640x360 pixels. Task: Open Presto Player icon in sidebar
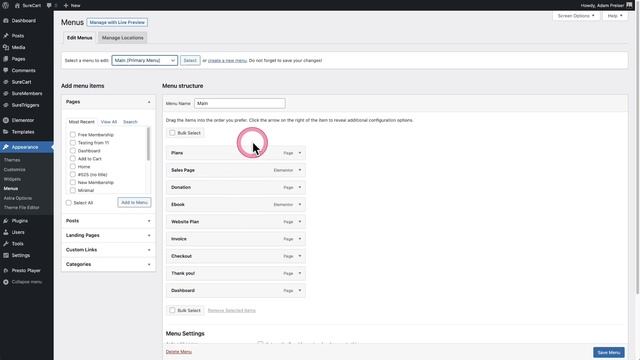coord(6,271)
